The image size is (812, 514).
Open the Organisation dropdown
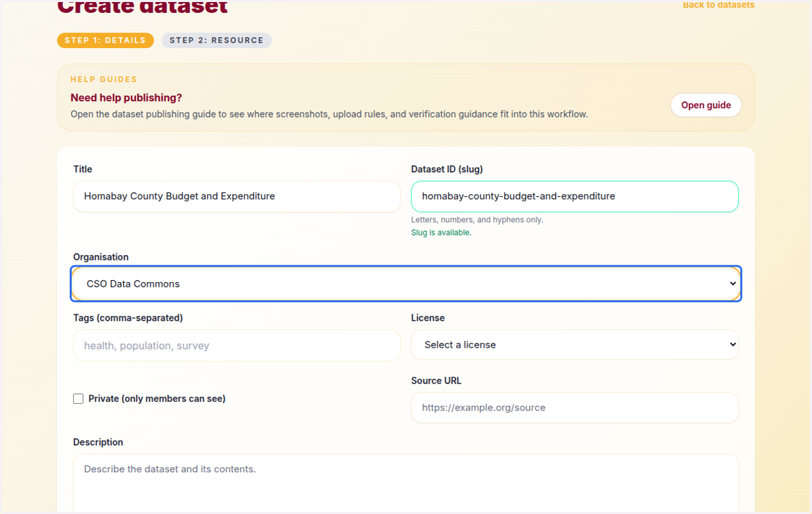pyautogui.click(x=406, y=283)
